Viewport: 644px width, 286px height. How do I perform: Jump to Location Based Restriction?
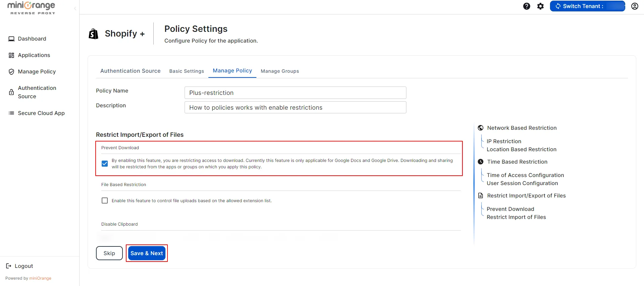[522, 149]
